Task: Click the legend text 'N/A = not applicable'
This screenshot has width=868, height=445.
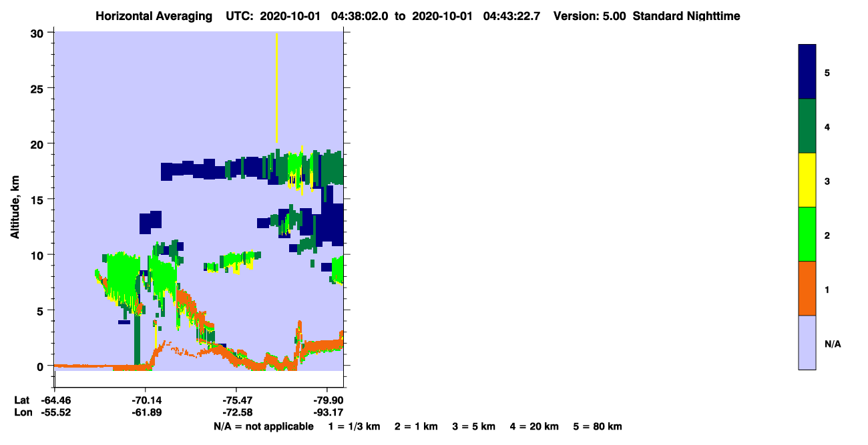Action: click(263, 426)
